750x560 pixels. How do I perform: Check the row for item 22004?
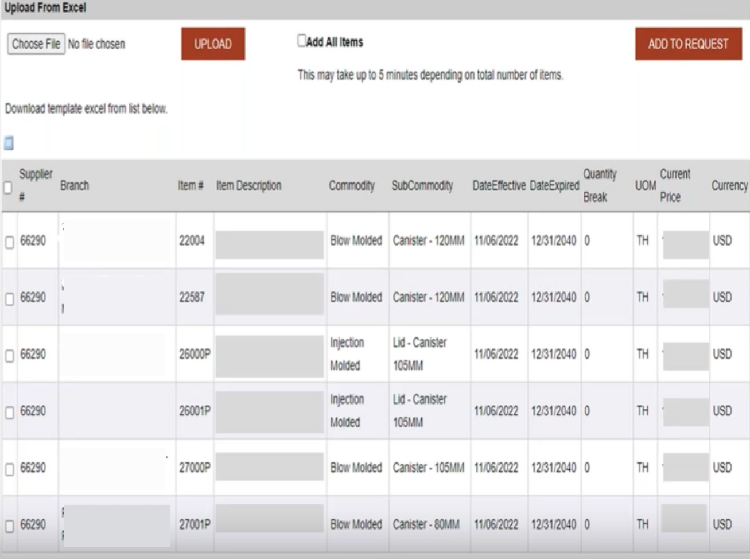[10, 243]
